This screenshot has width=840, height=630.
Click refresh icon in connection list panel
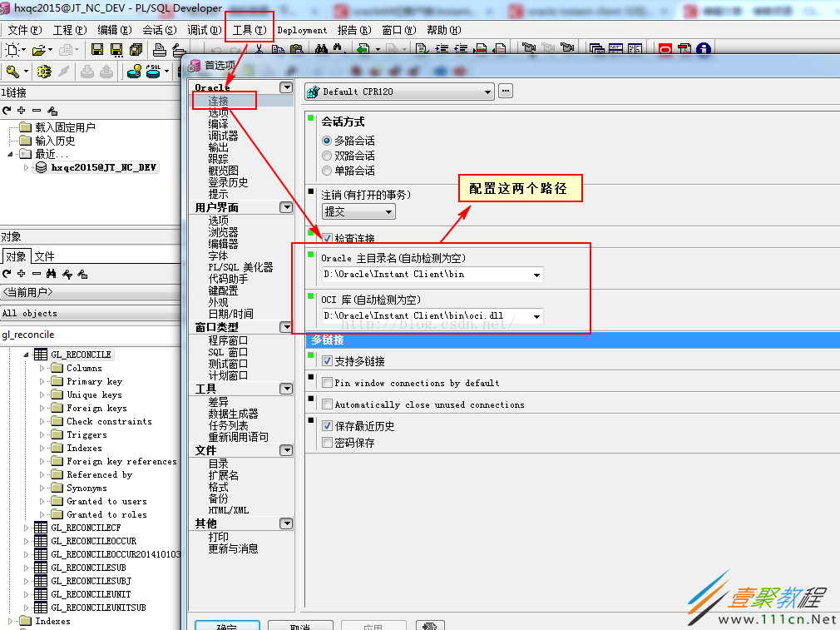(x=7, y=111)
